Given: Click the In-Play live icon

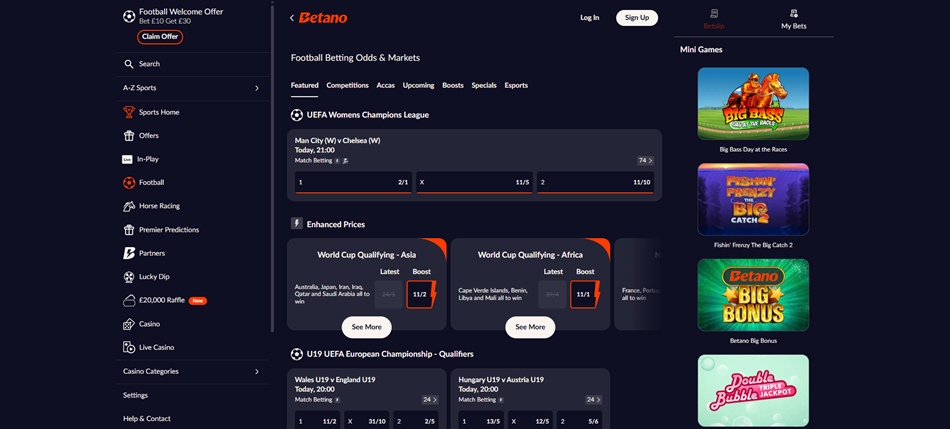Looking at the screenshot, I should (127, 159).
